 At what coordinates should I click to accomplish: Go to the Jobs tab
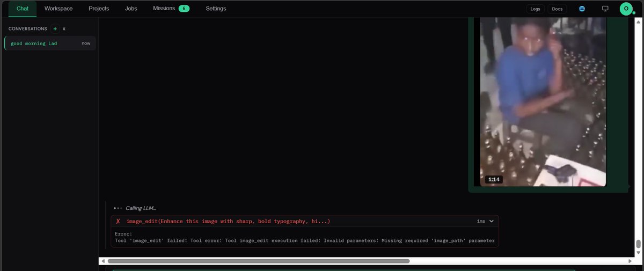pos(131,9)
